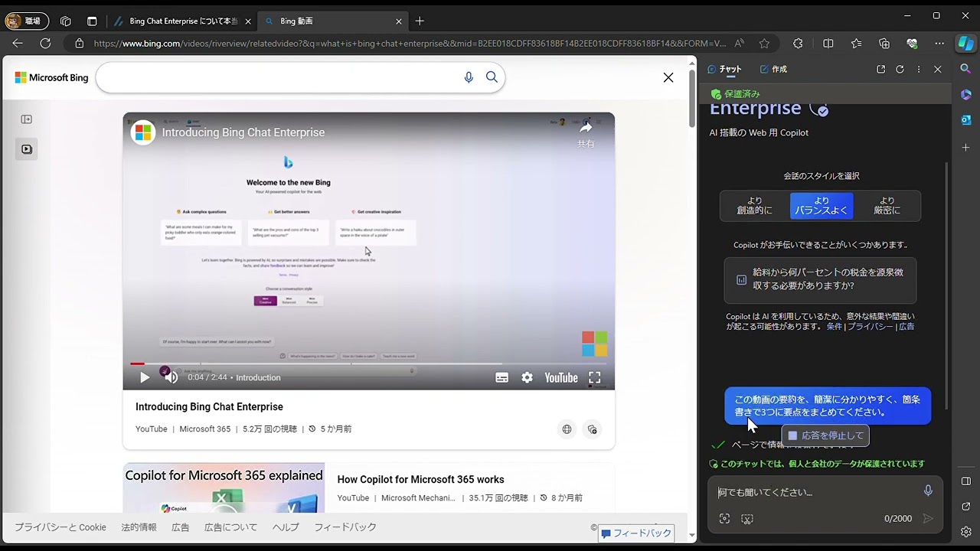
Task: Select the play-button icon in left rail
Action: tap(27, 149)
